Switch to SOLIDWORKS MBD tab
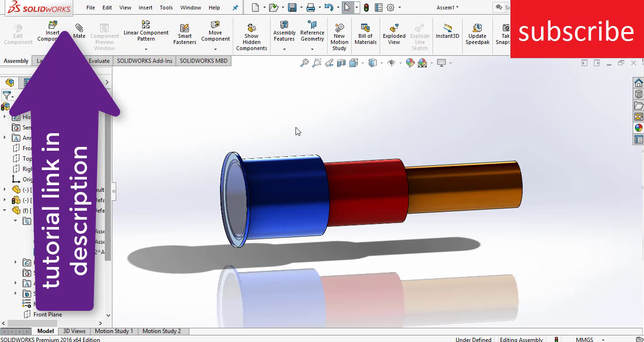 pyautogui.click(x=203, y=61)
